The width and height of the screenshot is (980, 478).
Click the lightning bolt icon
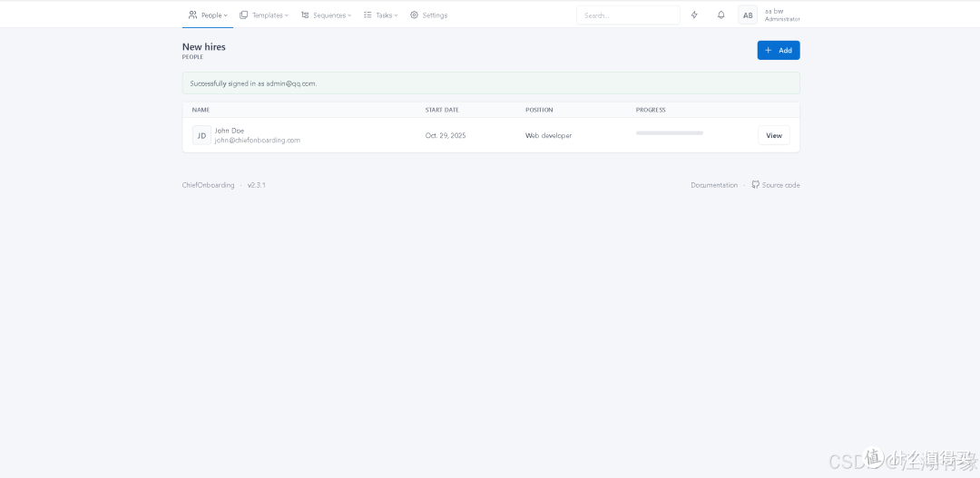point(694,15)
